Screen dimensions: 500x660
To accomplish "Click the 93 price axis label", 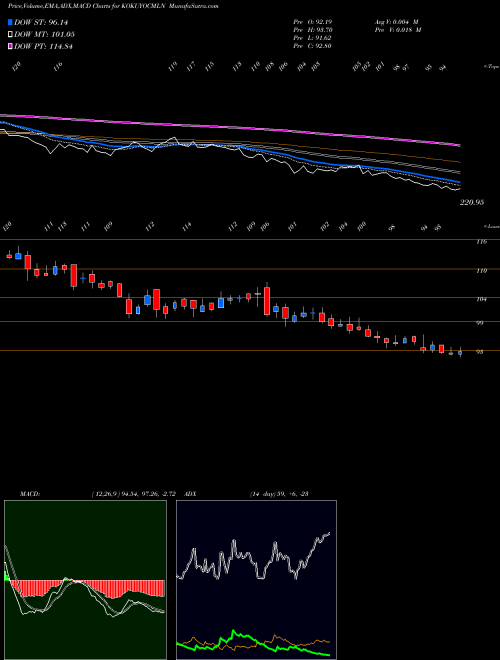I will pyautogui.click(x=479, y=352).
